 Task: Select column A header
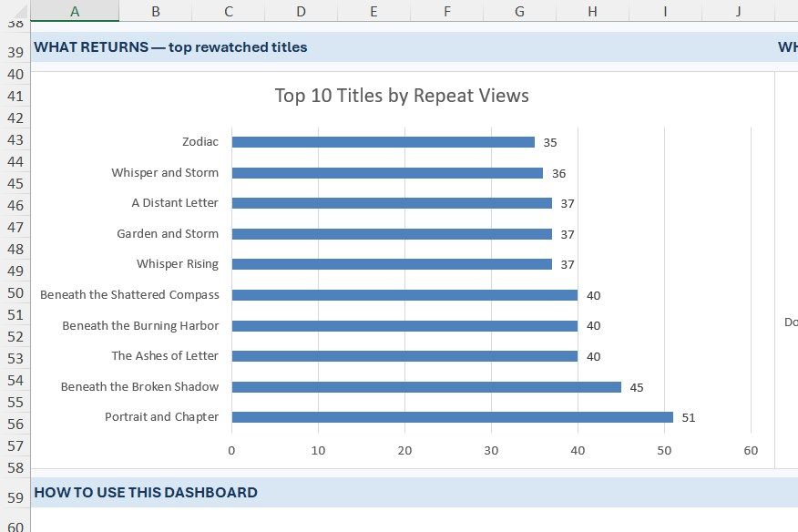pyautogui.click(x=75, y=11)
